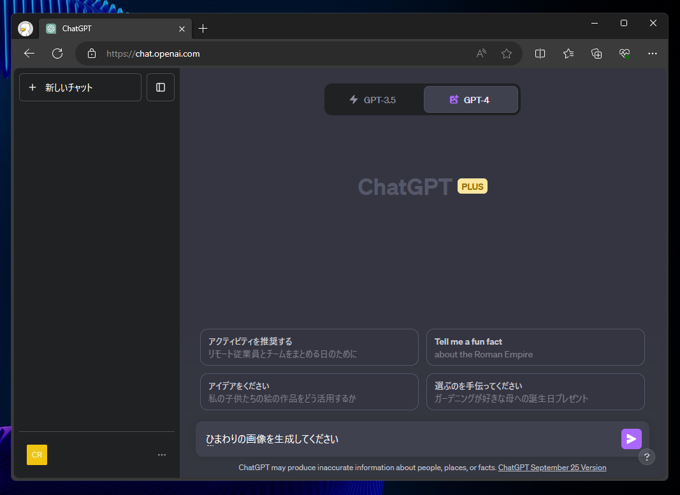Open browser Collections
This screenshot has height=495, width=680.
pyautogui.click(x=596, y=53)
